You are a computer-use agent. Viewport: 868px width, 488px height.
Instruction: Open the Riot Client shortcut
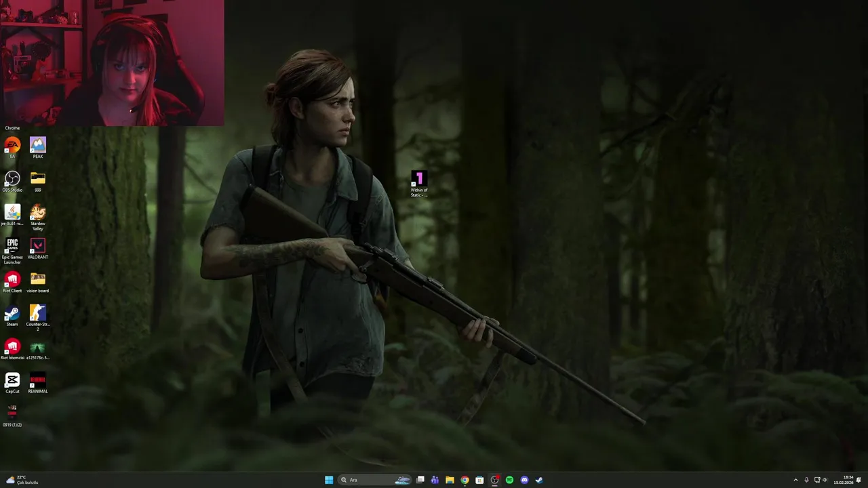click(x=12, y=281)
